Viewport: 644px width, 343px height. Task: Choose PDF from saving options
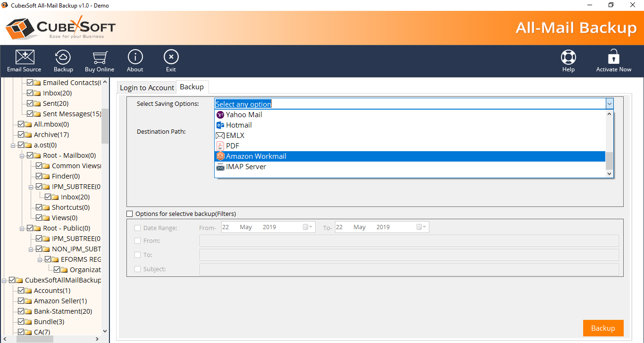pyautogui.click(x=410, y=146)
